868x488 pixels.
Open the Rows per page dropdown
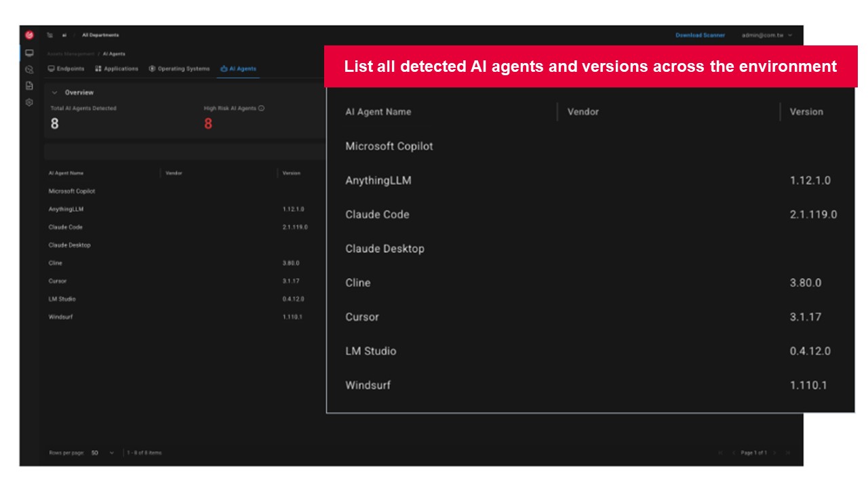(x=102, y=453)
